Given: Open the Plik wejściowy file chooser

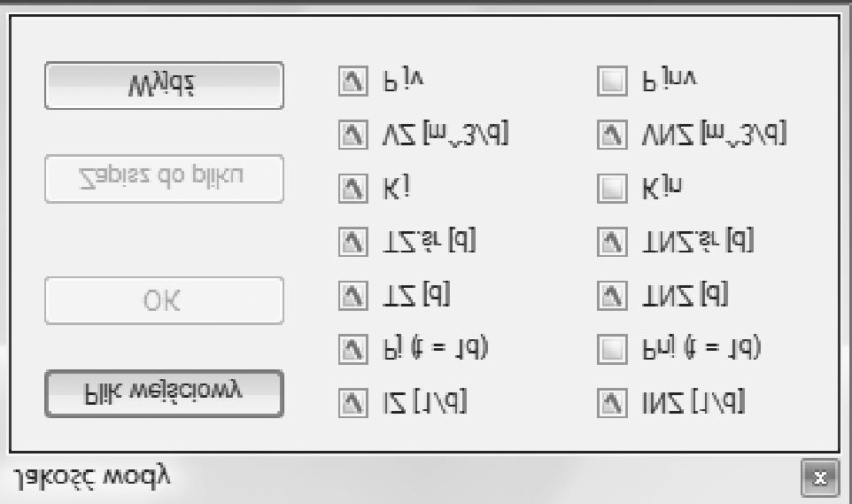Looking at the screenshot, I should pos(164,393).
